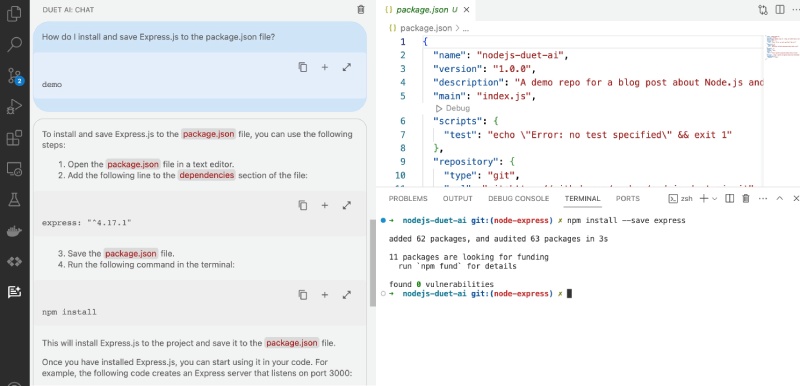Expand the 'npm install' code block
The width and height of the screenshot is (800, 386).
pos(347,295)
